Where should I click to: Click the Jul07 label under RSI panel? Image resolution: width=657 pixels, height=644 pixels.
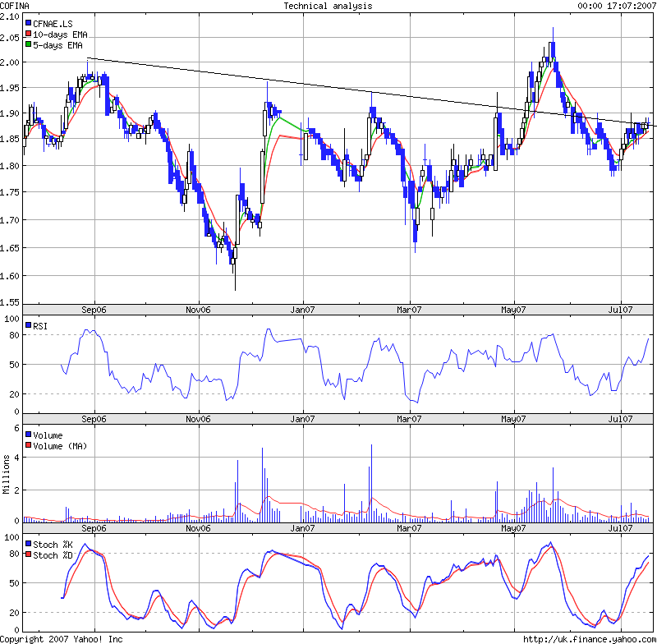pyautogui.click(x=619, y=419)
